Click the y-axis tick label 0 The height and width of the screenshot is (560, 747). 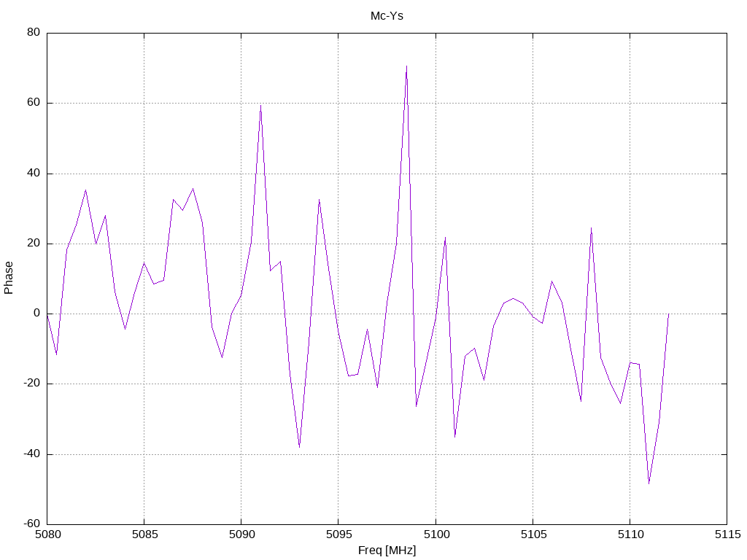pos(37,314)
